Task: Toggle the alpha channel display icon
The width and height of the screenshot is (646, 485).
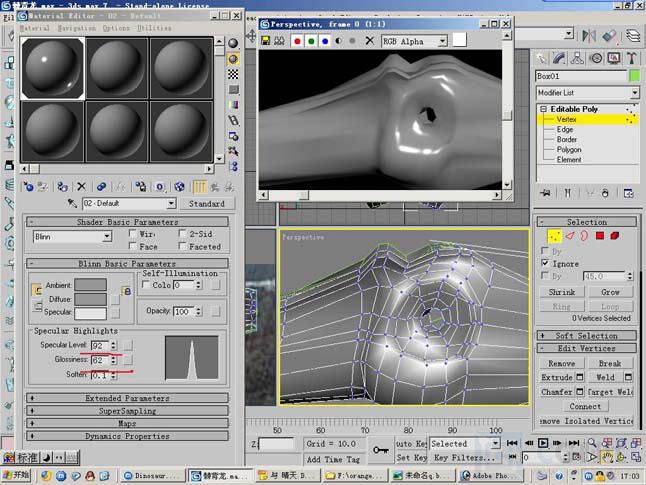Action: [x=339, y=41]
